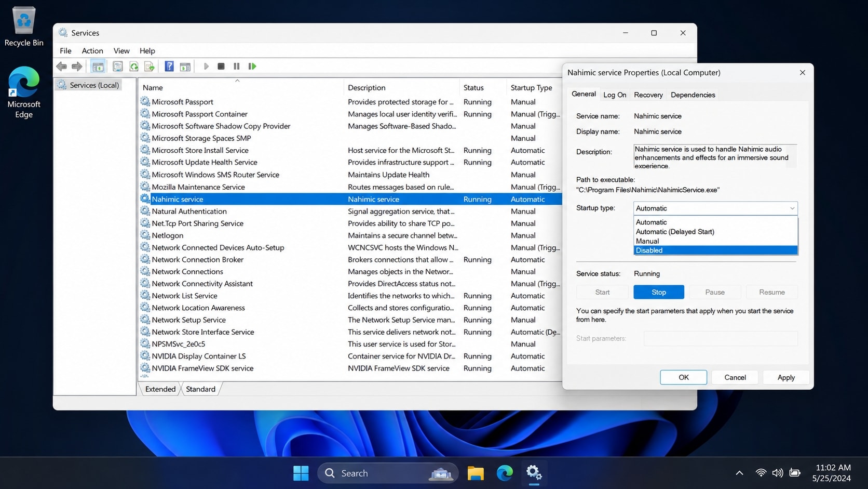This screenshot has width=868, height=489.
Task: Sort by Description column header
Action: 401,88
